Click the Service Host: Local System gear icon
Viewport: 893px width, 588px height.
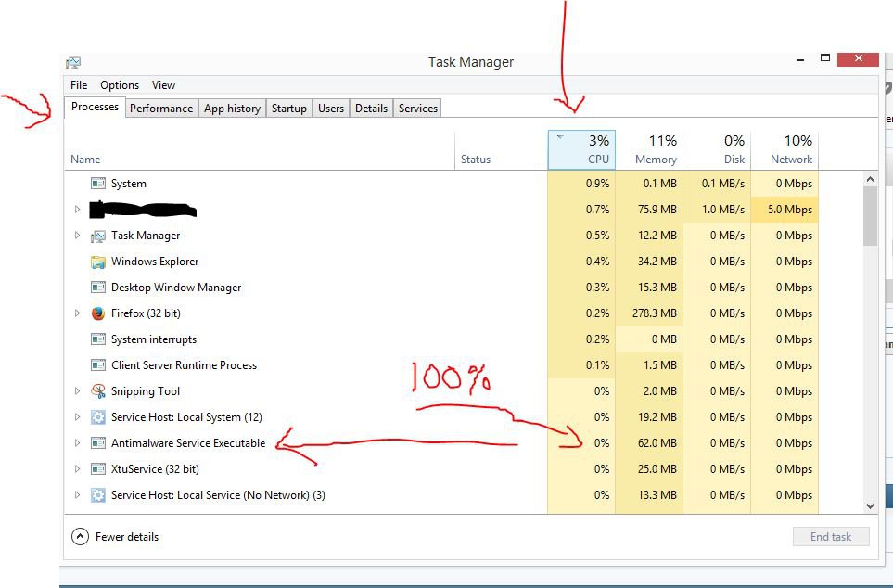click(x=98, y=417)
